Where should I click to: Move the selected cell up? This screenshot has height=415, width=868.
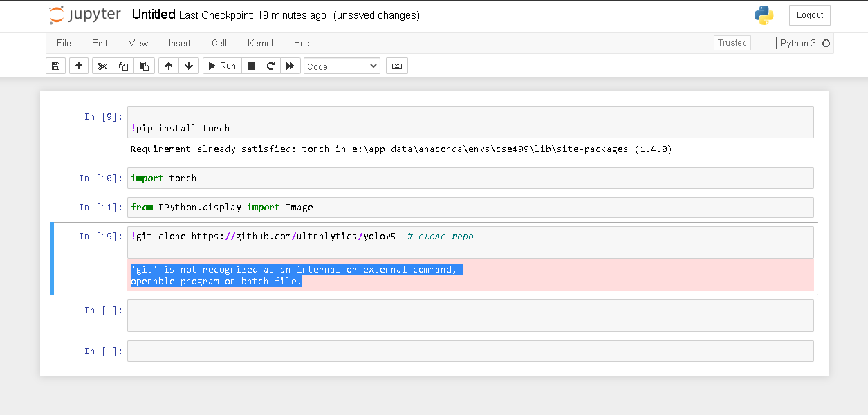168,66
